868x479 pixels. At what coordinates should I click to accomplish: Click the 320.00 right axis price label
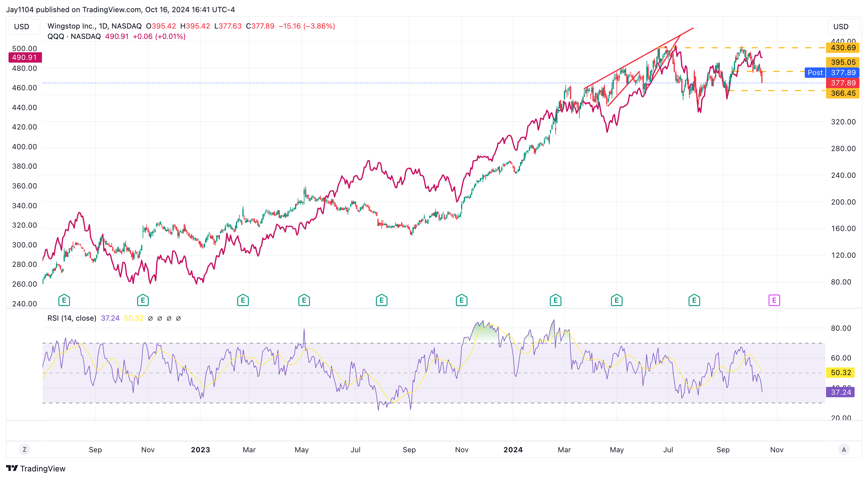pos(843,122)
